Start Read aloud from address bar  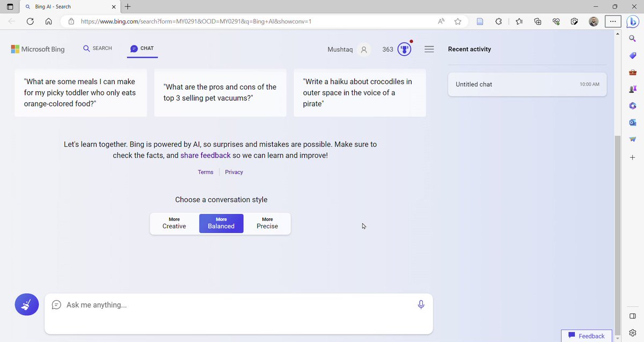pyautogui.click(x=441, y=21)
